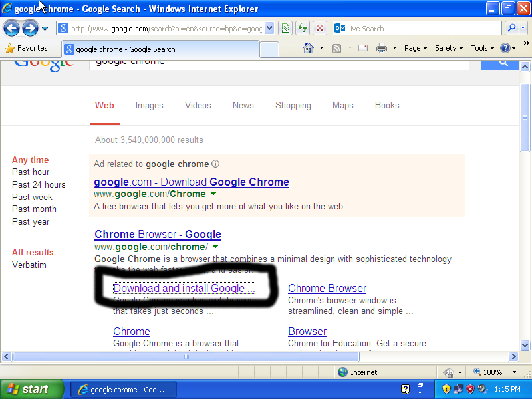This screenshot has height=399, width=532.
Task: Select the google chrome - Google Search tab
Action: point(160,49)
